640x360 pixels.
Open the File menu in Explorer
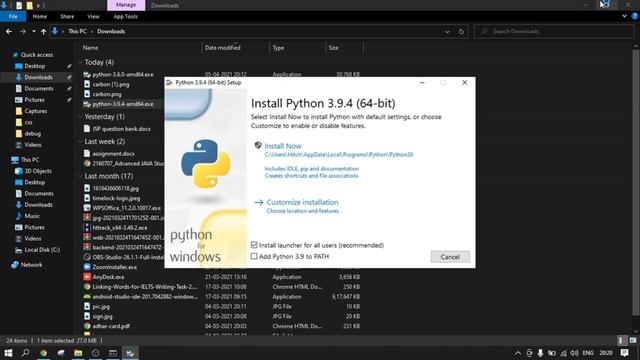pos(13,16)
